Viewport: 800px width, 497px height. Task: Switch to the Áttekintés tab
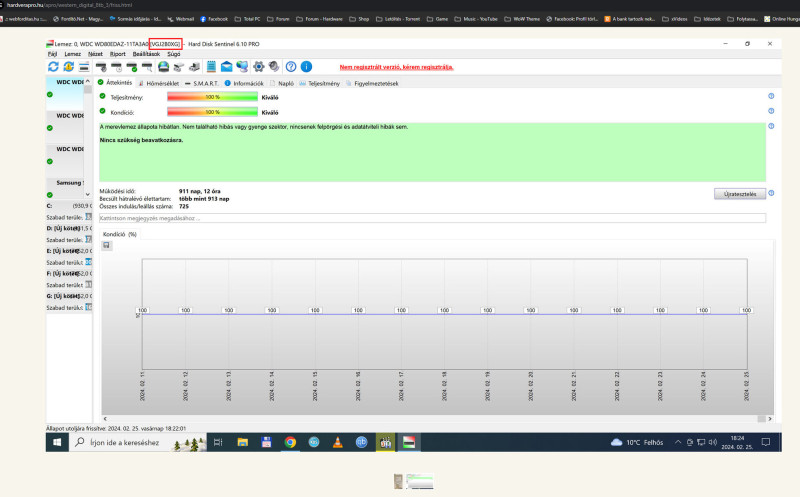pyautogui.click(x=115, y=83)
